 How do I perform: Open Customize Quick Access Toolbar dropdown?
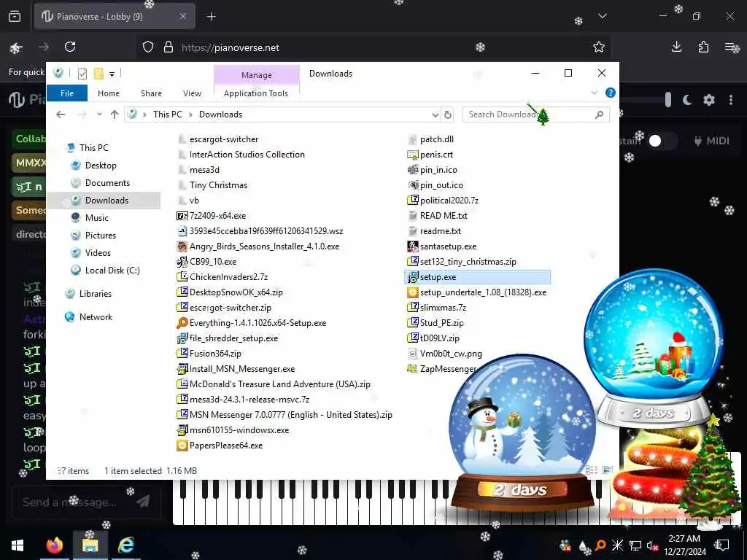pos(112,74)
